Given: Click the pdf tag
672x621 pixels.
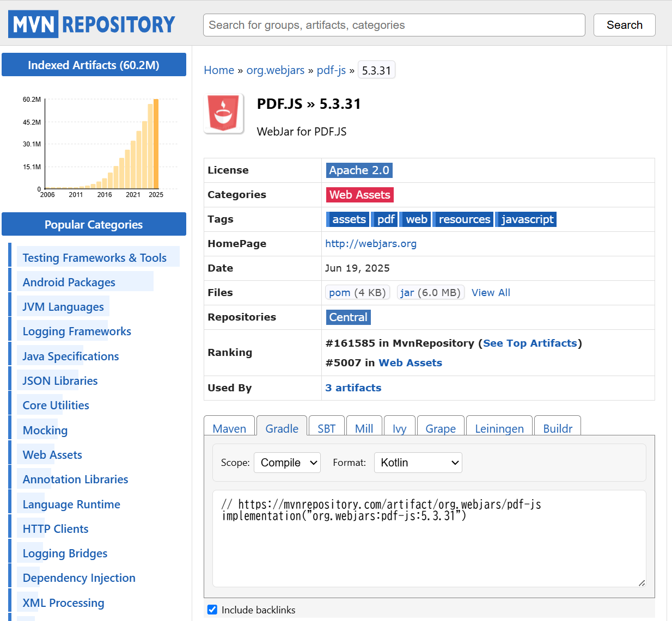Looking at the screenshot, I should [x=385, y=219].
